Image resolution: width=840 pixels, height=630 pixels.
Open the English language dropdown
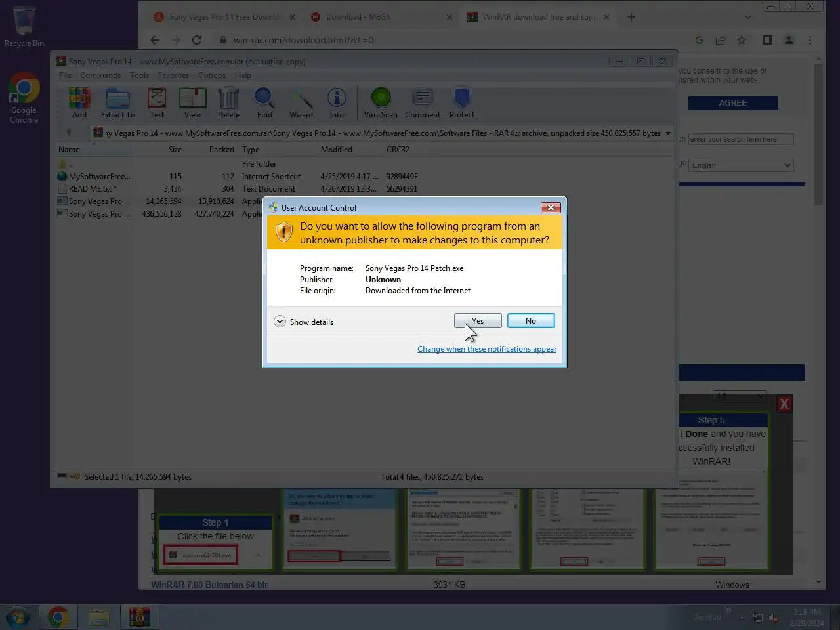[741, 165]
